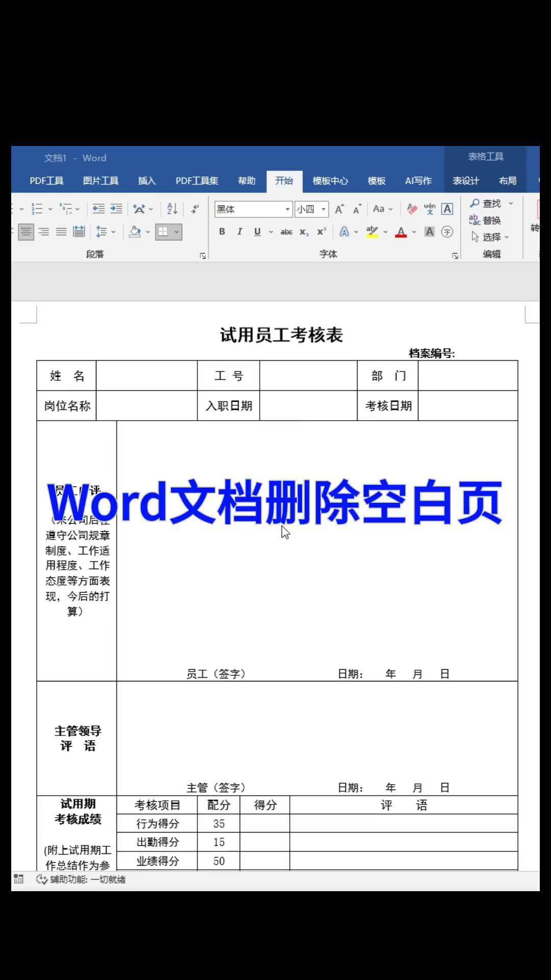This screenshot has height=980, width=551.
Task: Click the numbered list icon
Action: pyautogui.click(x=37, y=209)
